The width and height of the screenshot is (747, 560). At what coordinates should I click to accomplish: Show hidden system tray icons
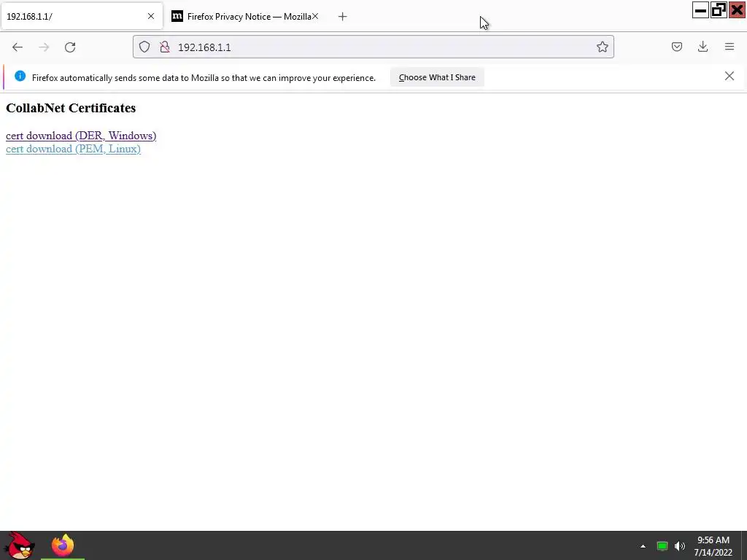643,546
